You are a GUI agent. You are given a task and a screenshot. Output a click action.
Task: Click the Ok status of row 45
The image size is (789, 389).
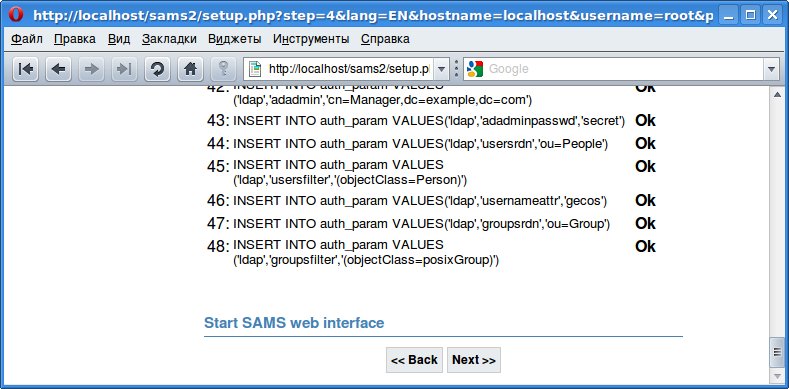click(645, 166)
